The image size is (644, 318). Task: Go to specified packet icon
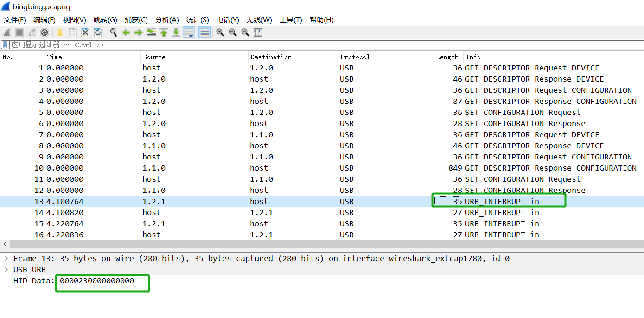151,32
